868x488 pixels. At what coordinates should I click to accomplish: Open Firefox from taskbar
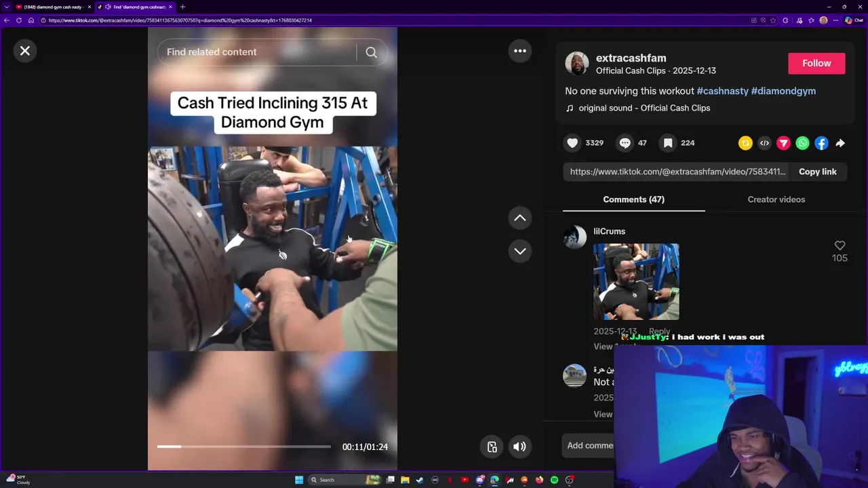tap(539, 480)
